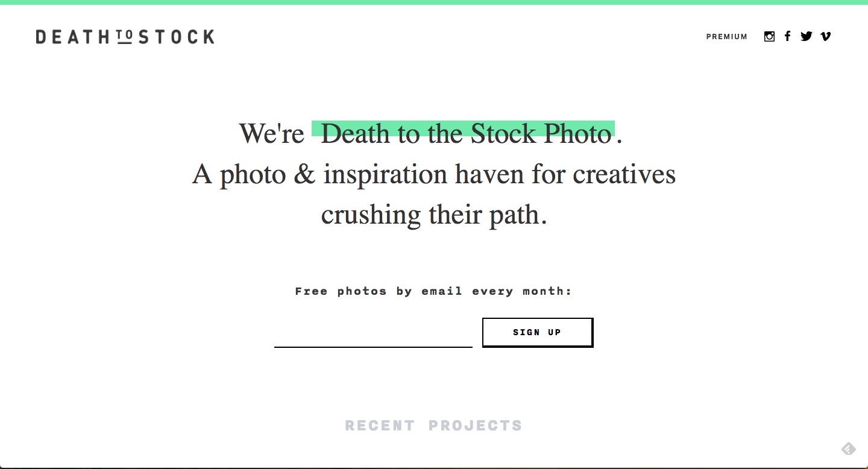The image size is (868, 469).
Task: Click the Free photos by email label
Action: pos(433,291)
